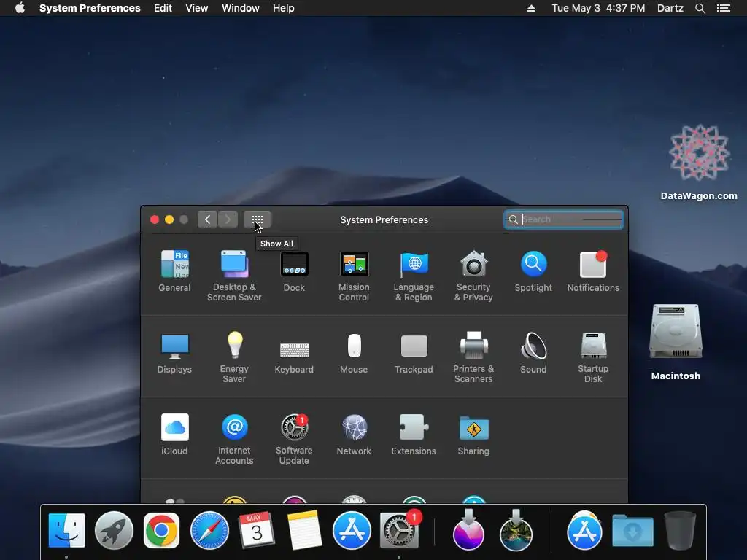This screenshot has width=747, height=560.
Task: Click the landscape macOS installer Dock icon
Action: (x=516, y=530)
